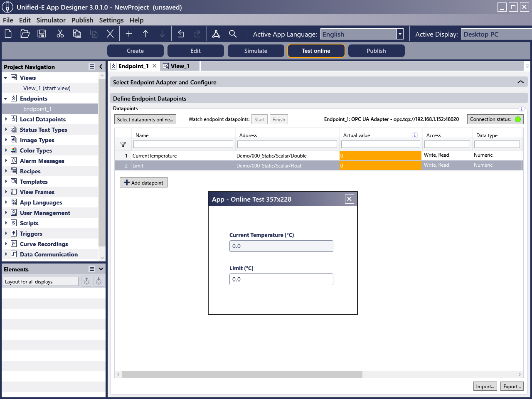Click the filter funnel icon in datapoints table
Viewport: 532px width, 399px height.
point(123,145)
